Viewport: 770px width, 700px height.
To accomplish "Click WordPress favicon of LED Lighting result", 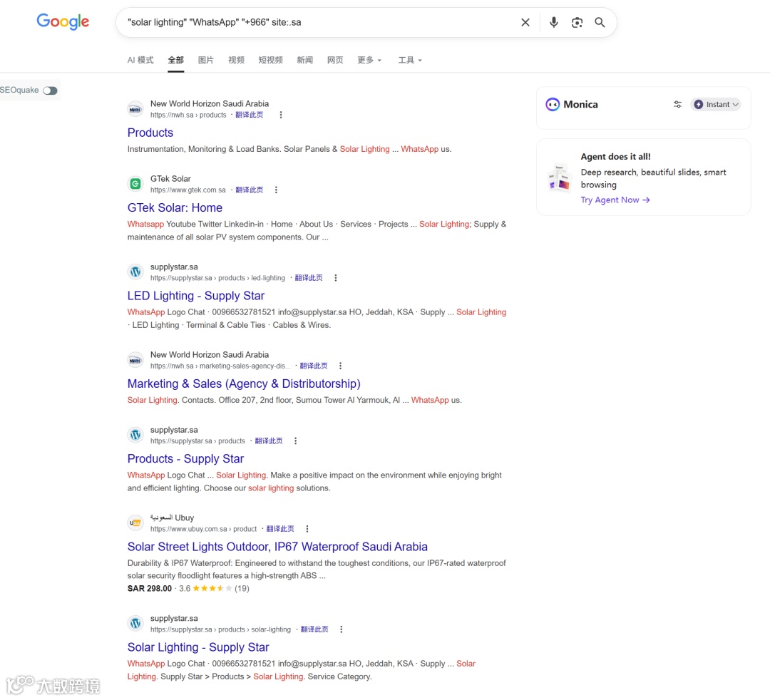I will pyautogui.click(x=135, y=272).
